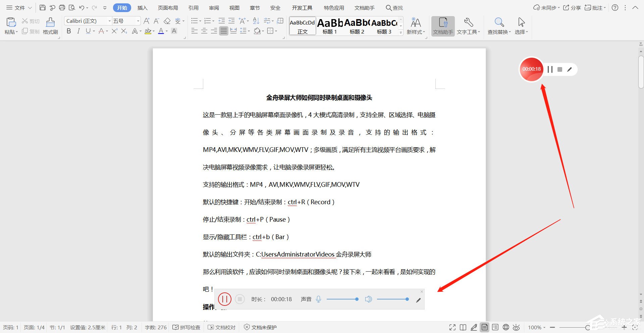
Task: Activate the 新样式 new style tool
Action: (416, 25)
